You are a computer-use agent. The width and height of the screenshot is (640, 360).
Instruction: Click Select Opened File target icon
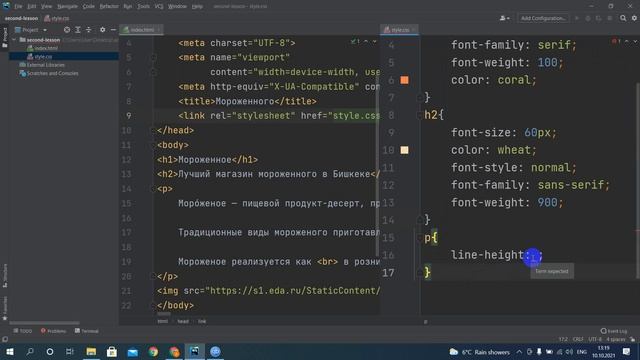click(x=67, y=30)
